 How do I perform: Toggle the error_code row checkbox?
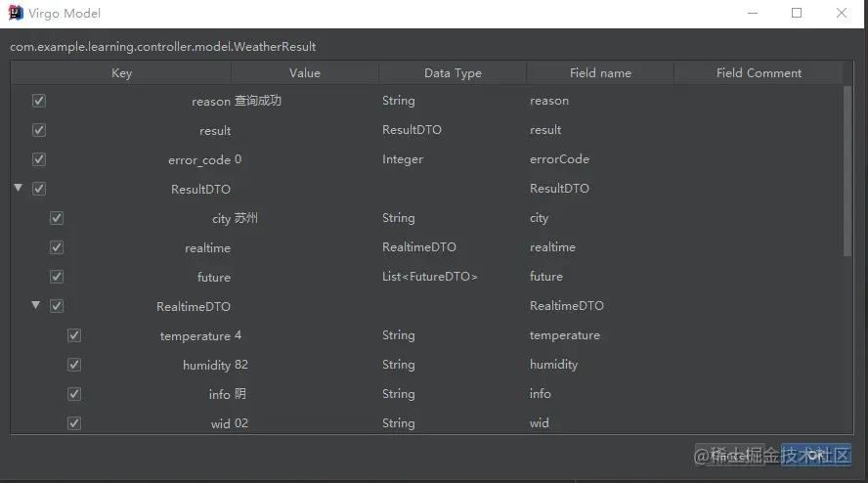pyautogui.click(x=39, y=159)
